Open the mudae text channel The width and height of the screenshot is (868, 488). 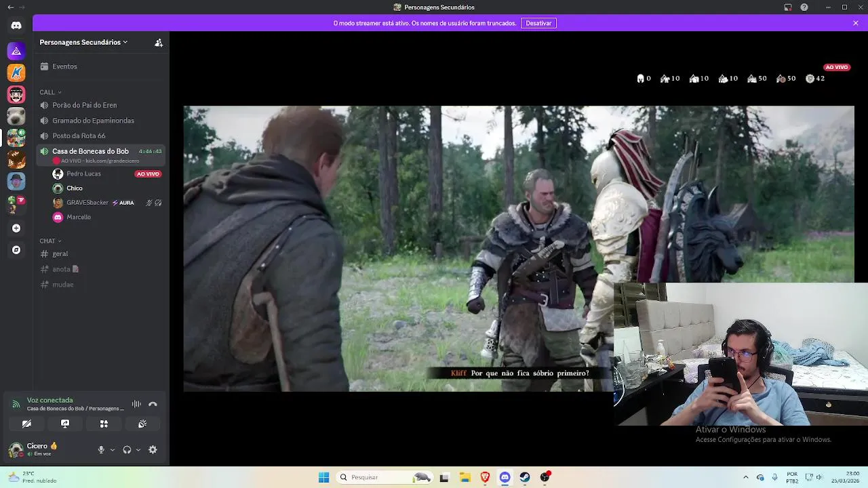coord(102,285)
